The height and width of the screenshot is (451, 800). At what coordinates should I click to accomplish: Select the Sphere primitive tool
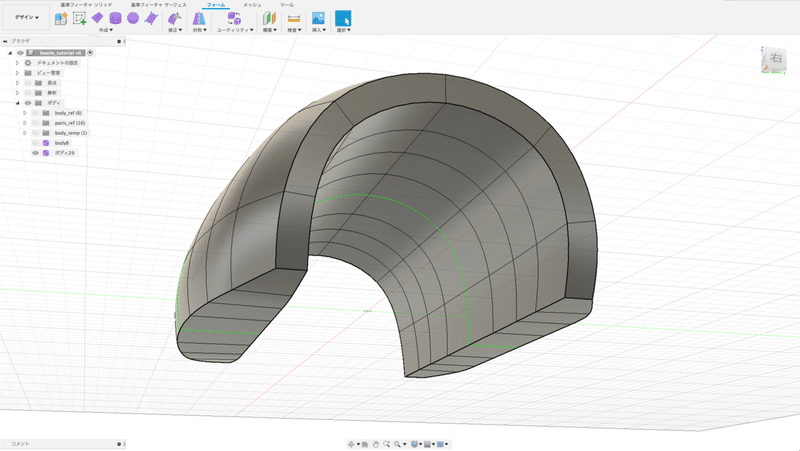(132, 18)
